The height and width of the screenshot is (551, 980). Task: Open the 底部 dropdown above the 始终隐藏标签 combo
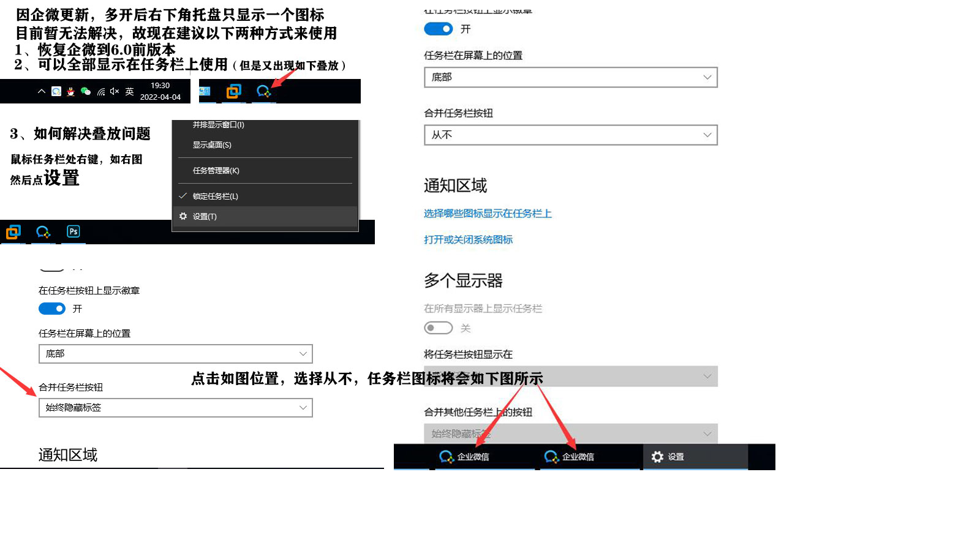click(176, 354)
